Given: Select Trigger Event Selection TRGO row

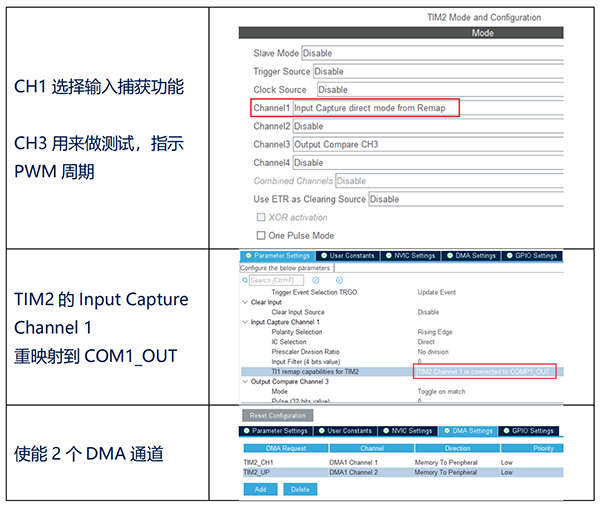Looking at the screenshot, I should pos(402,292).
